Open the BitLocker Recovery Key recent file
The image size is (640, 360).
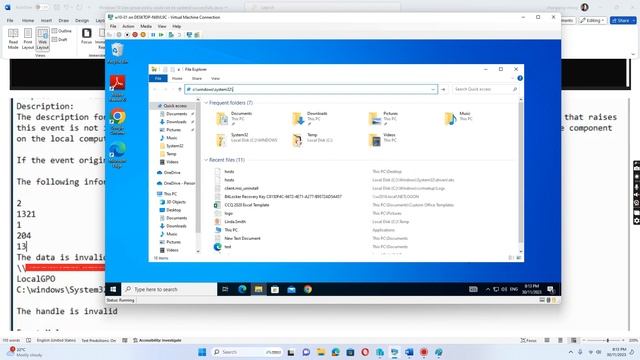click(x=283, y=197)
